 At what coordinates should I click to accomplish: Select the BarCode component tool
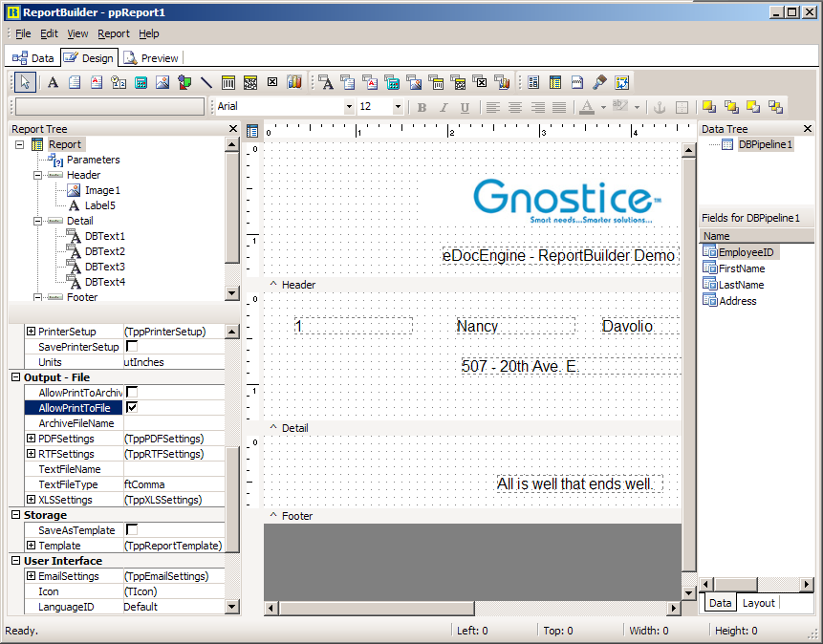pyautogui.click(x=228, y=82)
